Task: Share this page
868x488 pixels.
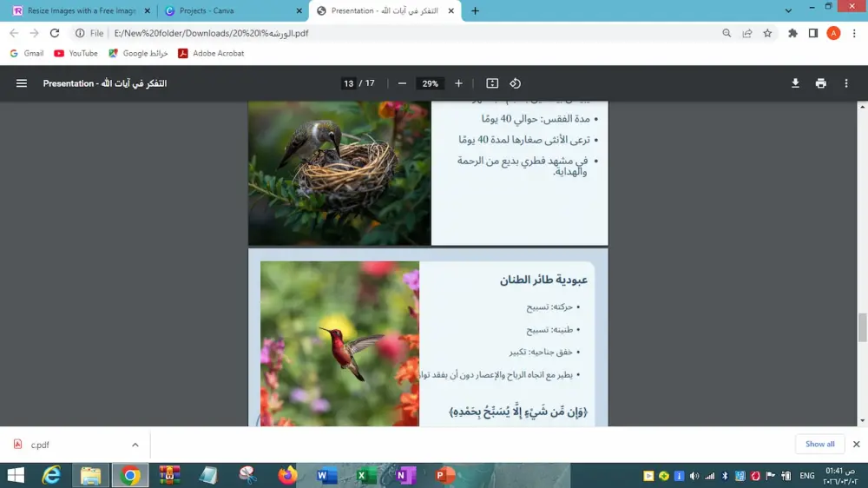Action: (747, 33)
